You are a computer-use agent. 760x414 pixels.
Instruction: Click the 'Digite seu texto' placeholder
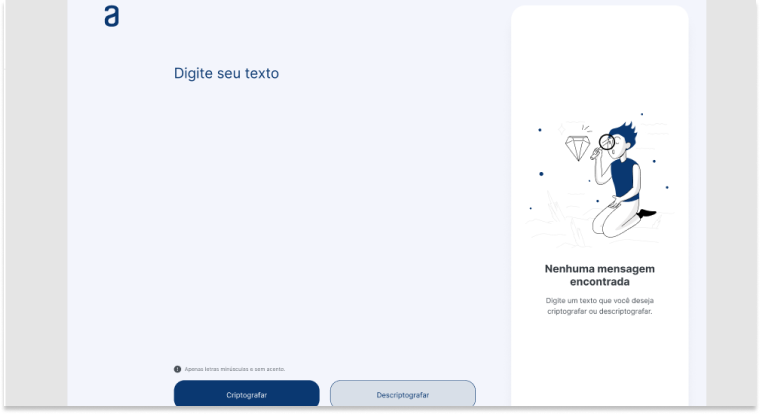tap(226, 73)
